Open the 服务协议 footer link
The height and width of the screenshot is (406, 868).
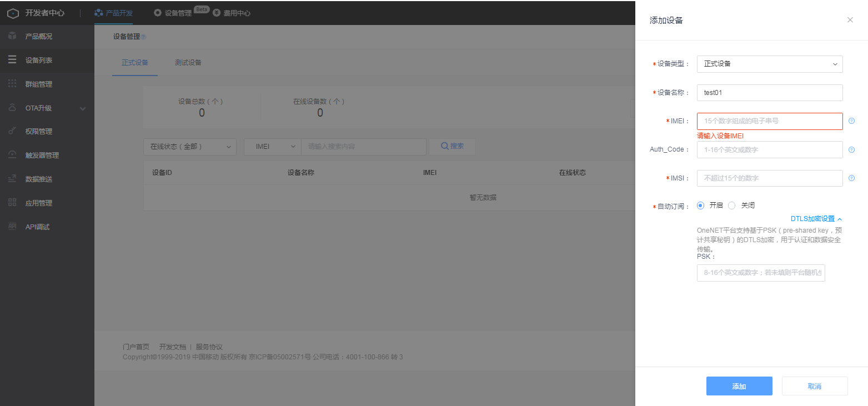click(209, 347)
